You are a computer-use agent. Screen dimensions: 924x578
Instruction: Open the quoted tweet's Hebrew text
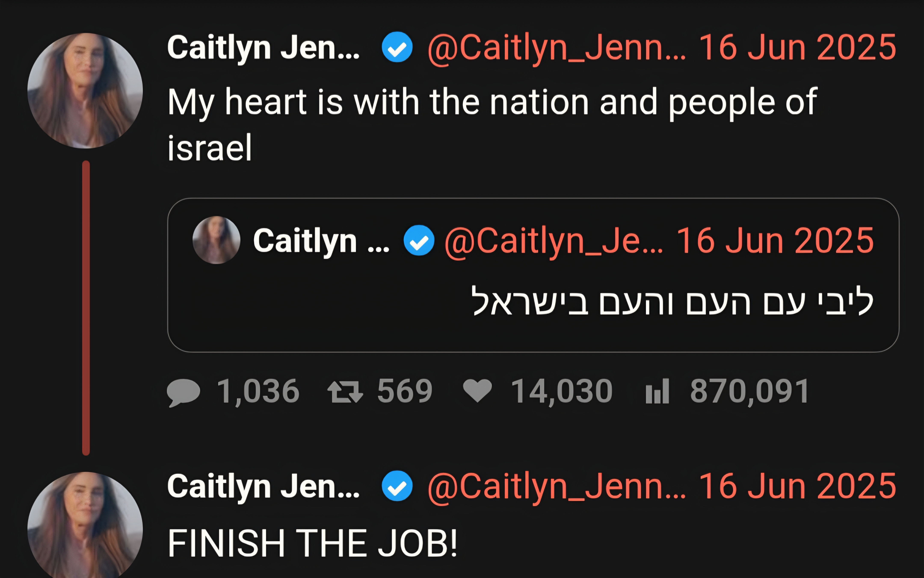pyautogui.click(x=673, y=302)
